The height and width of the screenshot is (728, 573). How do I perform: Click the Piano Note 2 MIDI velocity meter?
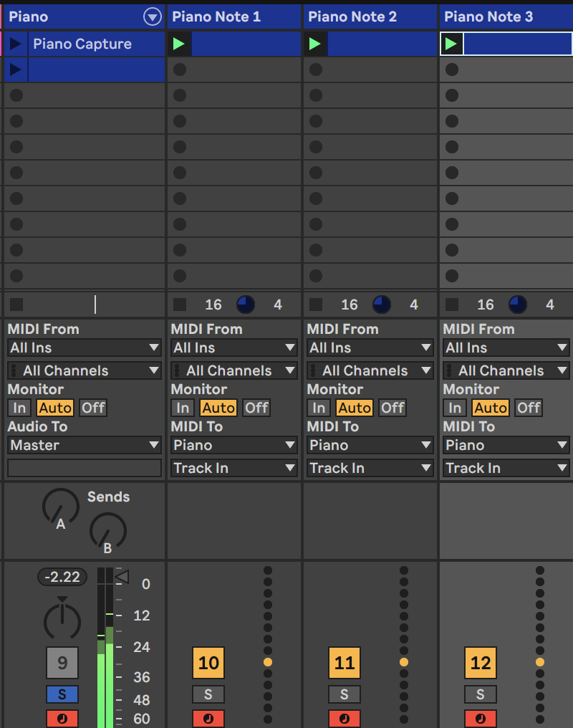tap(404, 644)
